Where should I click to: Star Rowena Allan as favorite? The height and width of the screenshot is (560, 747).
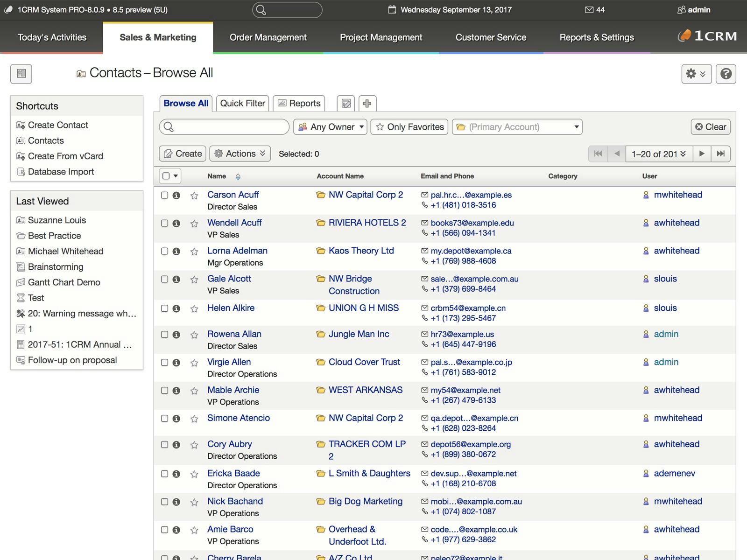(x=194, y=335)
